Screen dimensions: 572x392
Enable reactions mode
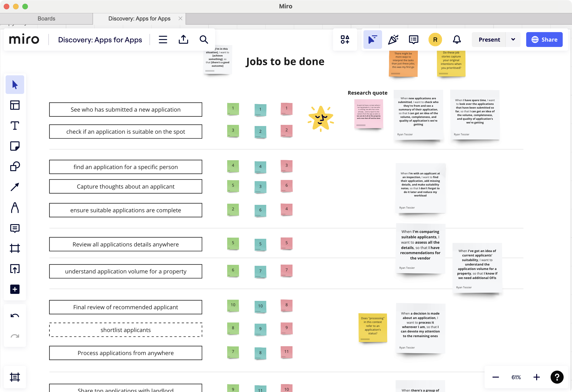pos(393,39)
